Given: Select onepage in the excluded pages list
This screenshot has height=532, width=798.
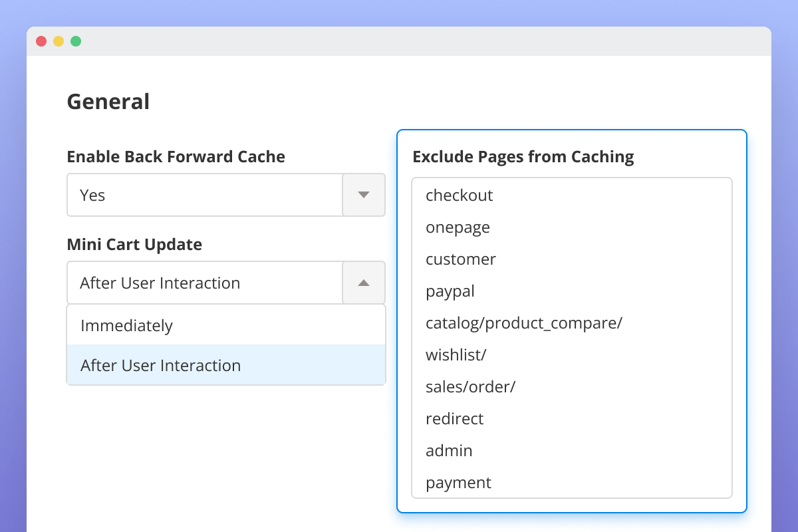Looking at the screenshot, I should (458, 227).
